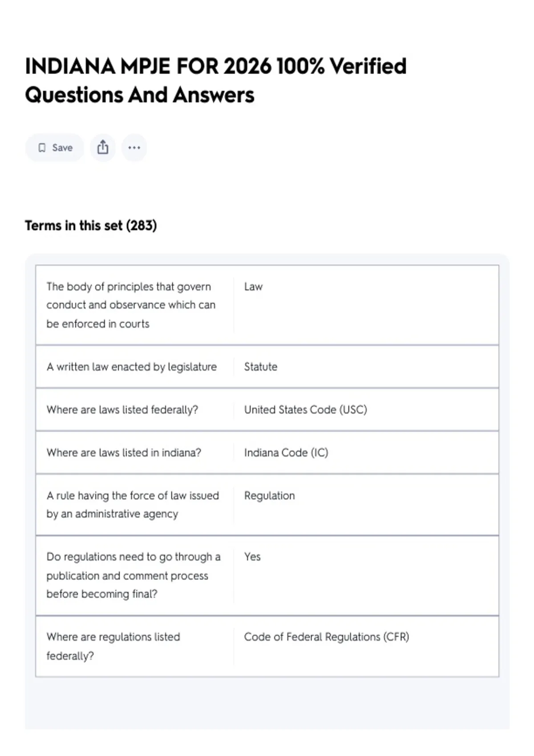Click 'Code of Federal Regulations (CFR)' definition
This screenshot has width=534, height=756.
[x=326, y=637]
